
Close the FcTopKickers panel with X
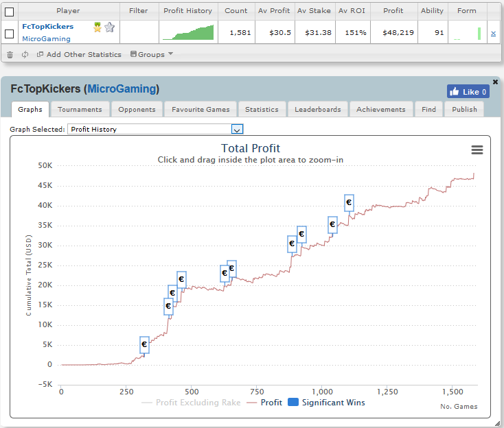(x=495, y=82)
